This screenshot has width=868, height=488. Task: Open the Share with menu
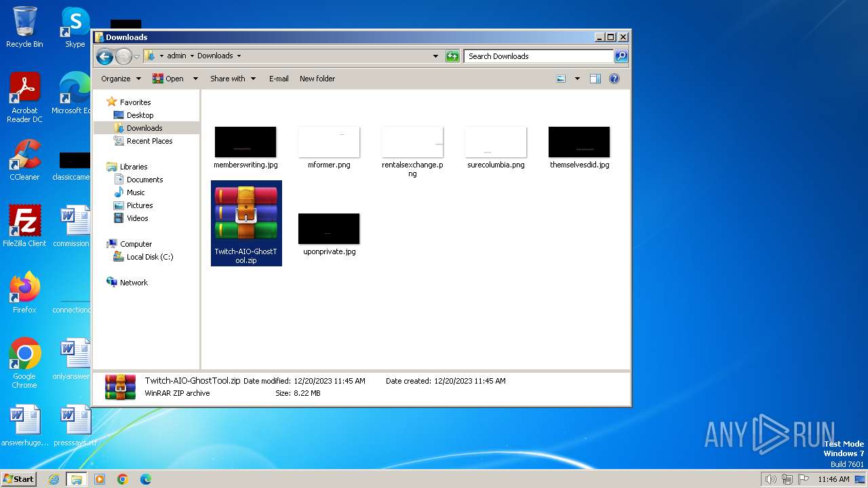tap(233, 79)
